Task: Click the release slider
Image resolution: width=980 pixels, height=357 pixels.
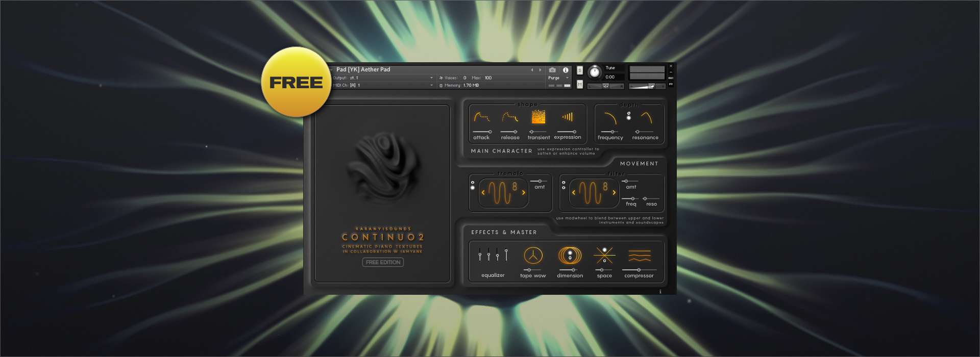Action: click(x=509, y=132)
